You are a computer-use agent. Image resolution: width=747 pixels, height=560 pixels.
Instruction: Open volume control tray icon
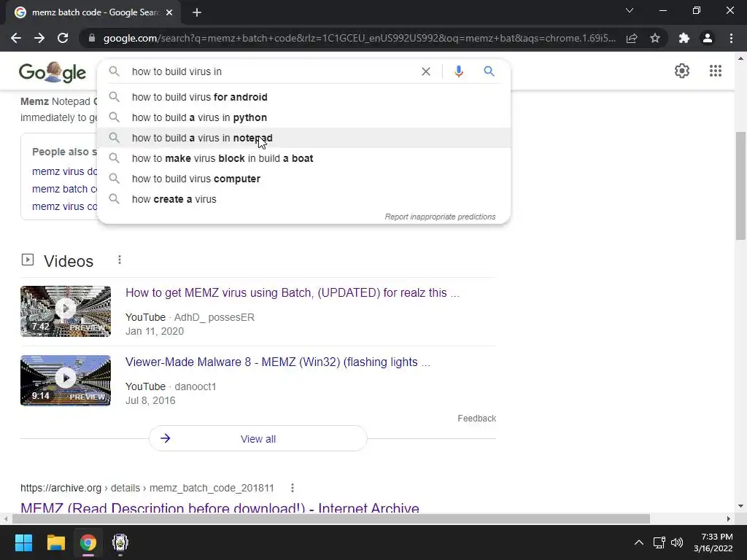click(x=677, y=542)
